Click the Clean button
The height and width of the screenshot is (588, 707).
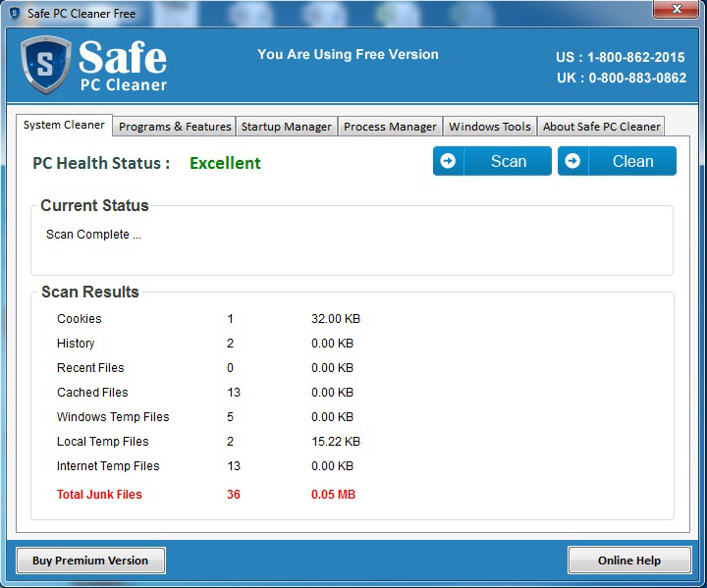[617, 161]
